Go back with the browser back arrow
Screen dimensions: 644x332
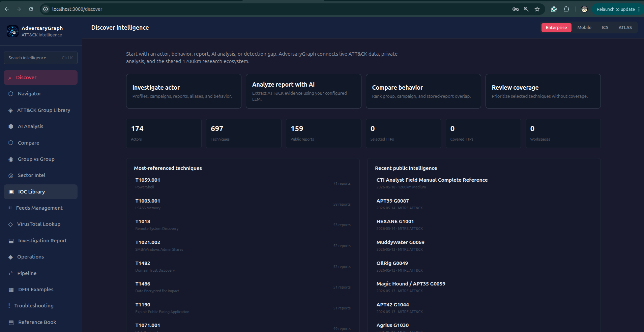click(x=7, y=9)
